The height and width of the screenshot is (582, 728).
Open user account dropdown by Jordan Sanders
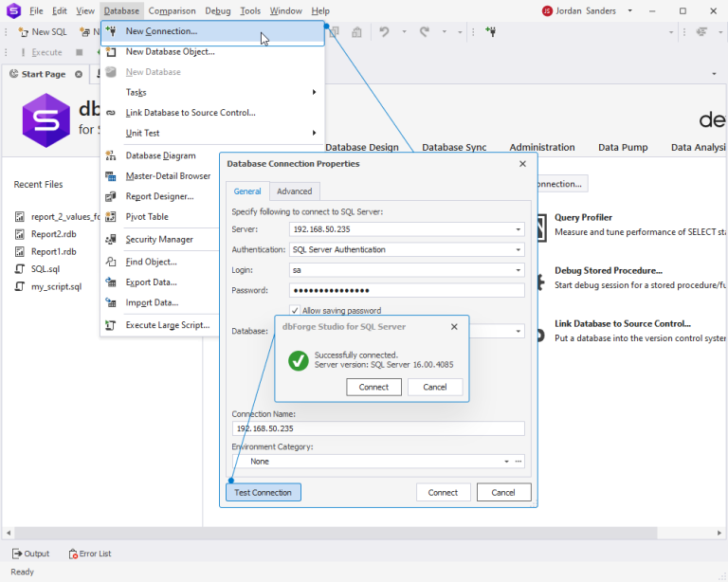(630, 10)
